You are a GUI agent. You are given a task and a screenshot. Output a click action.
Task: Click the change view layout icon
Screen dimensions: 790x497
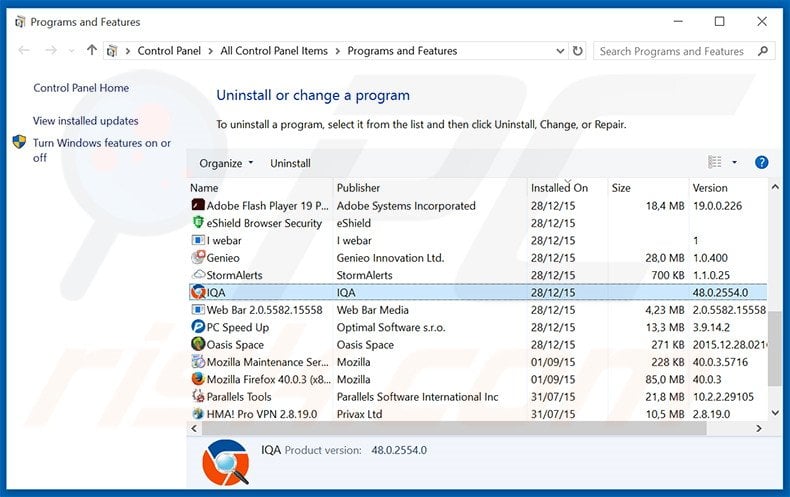[714, 162]
